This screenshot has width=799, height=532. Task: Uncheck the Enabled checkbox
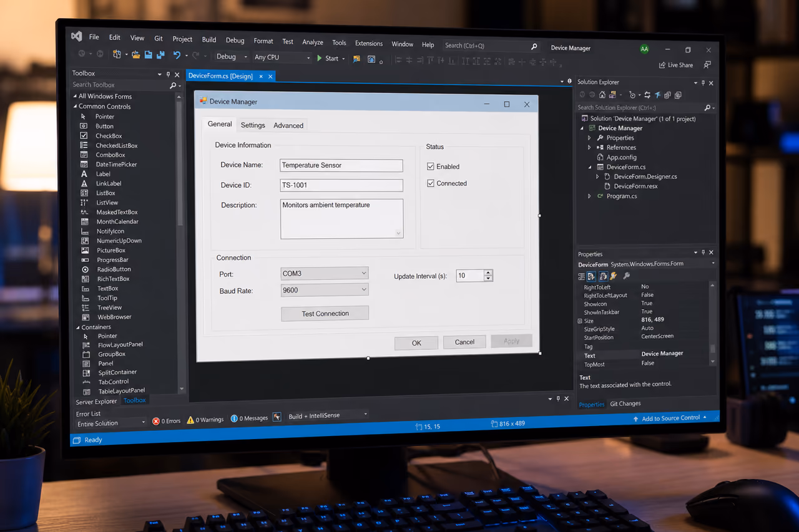click(x=431, y=167)
